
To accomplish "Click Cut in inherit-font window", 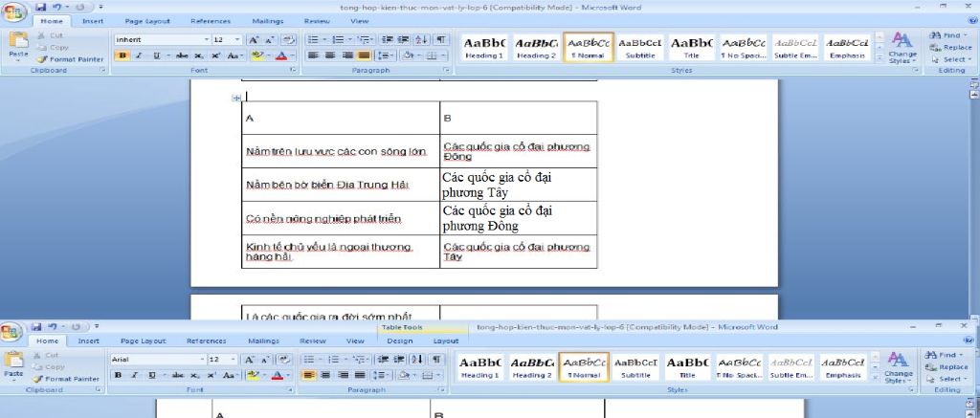I will (x=51, y=35).
